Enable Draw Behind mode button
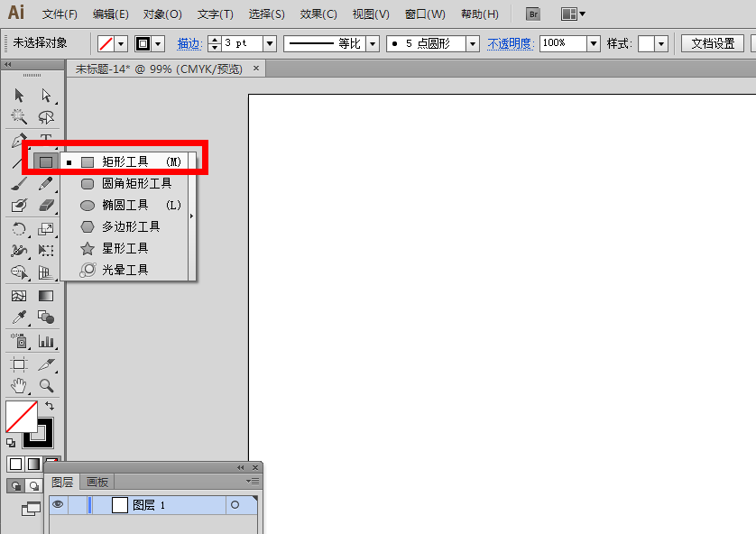 tap(33, 485)
